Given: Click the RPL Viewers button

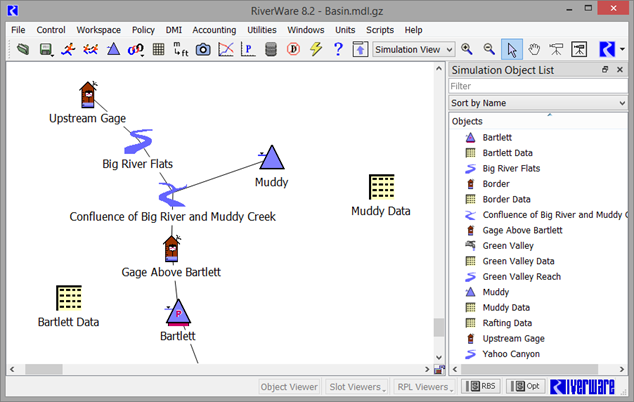Looking at the screenshot, I should coord(425,387).
